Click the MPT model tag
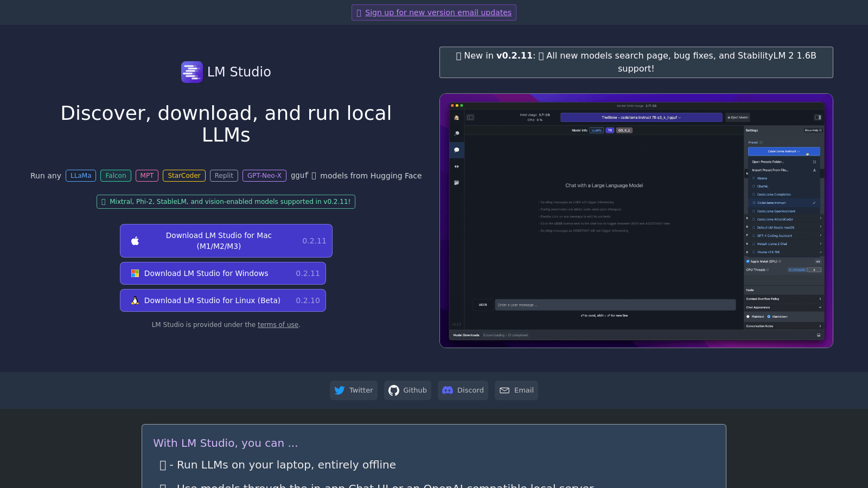Viewport: 868px width, 488px height. pos(147,176)
